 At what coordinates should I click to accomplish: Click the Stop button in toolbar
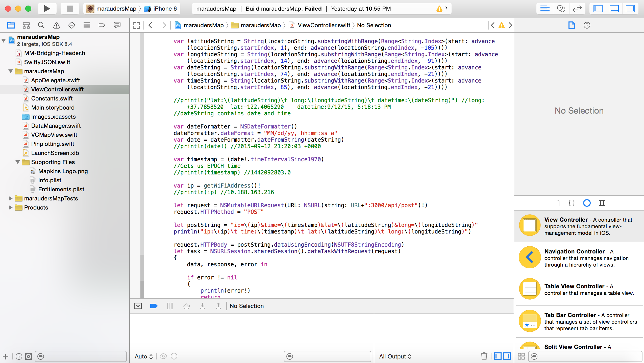click(x=70, y=9)
